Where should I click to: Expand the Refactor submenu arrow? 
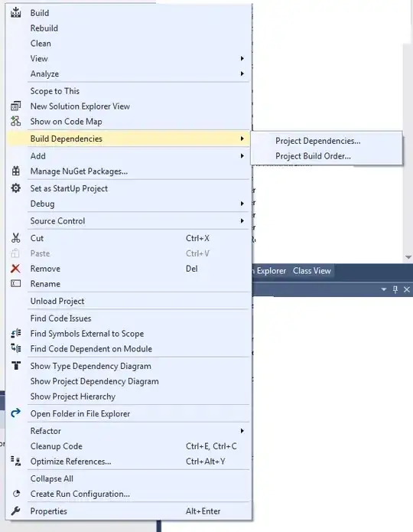[242, 431]
